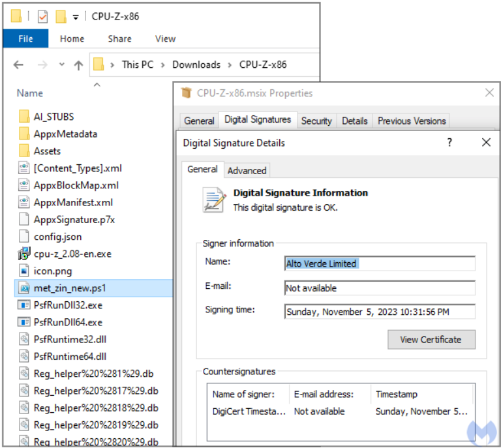Screen dimensions: 501x448
Task: Switch to the Security tab
Action: pyautogui.click(x=316, y=121)
